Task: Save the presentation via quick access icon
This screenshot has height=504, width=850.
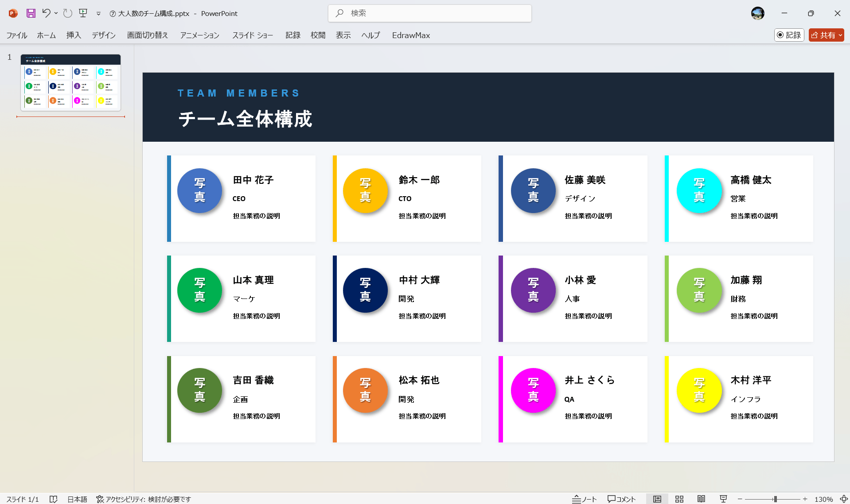Action: (x=31, y=13)
